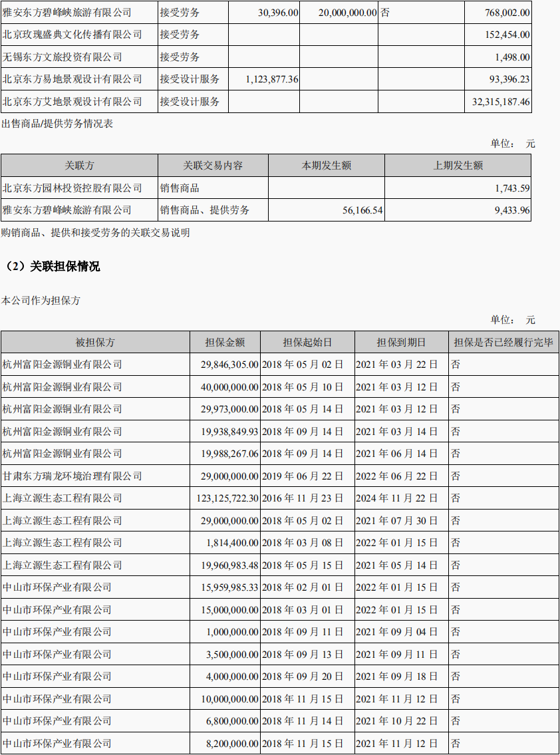Screen dimensions: 560x755
Task: Click the amount 56,166.54
Action: [x=362, y=210]
